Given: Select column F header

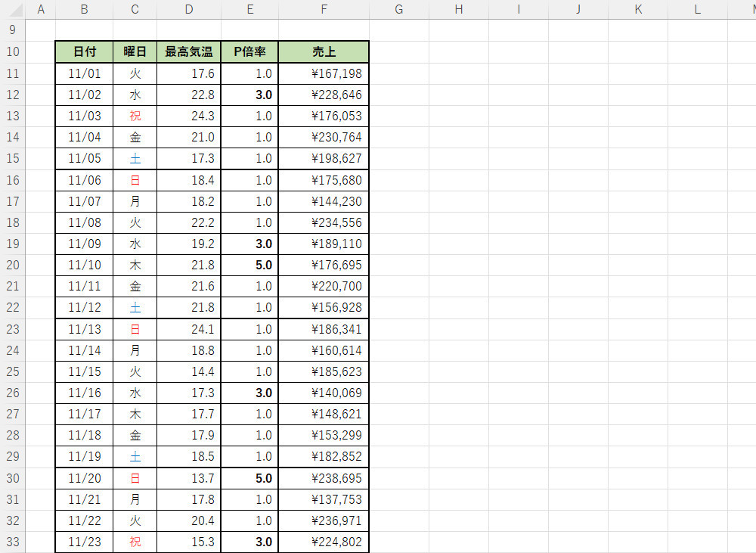Looking at the screenshot, I should click(x=324, y=10).
